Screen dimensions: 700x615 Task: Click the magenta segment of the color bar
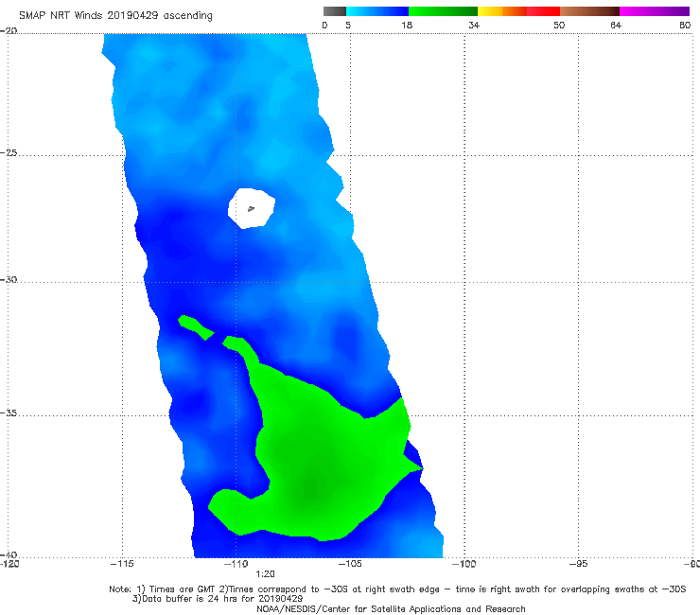[x=655, y=11]
